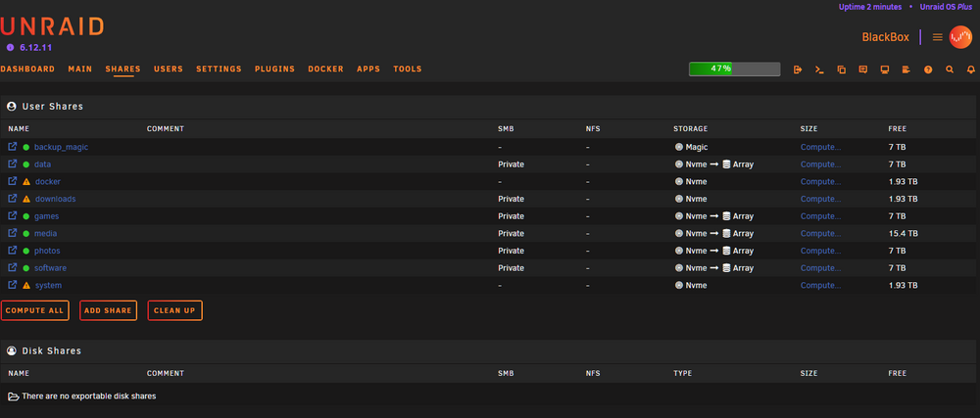
Task: Open the notifications bell icon
Action: [x=971, y=70]
